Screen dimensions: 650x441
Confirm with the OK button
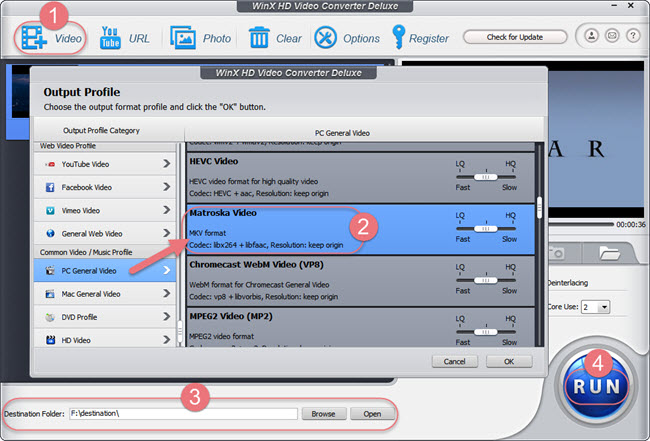pos(509,361)
